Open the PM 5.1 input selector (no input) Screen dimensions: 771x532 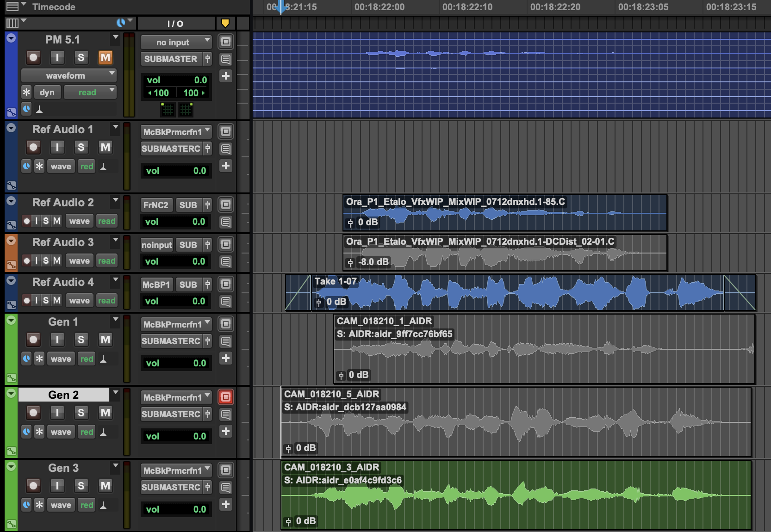(x=176, y=42)
